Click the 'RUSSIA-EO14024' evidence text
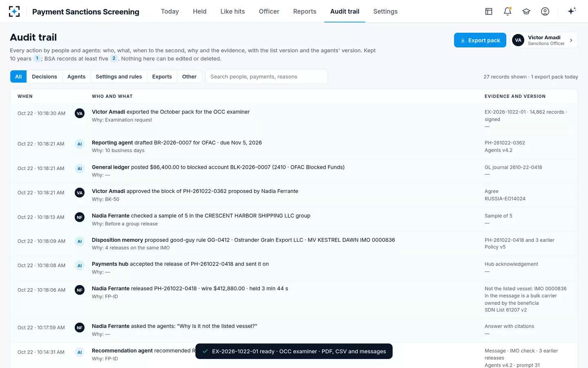This screenshot has height=368, width=588. click(x=505, y=199)
